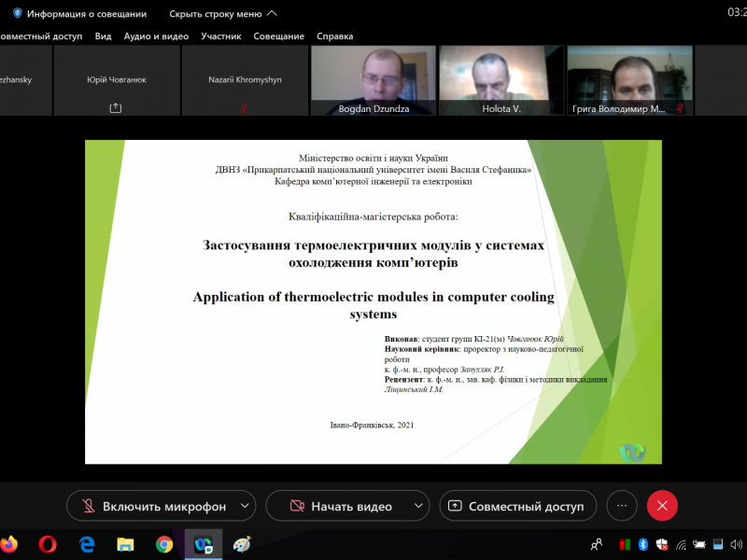747x560 pixels.
Task: Click the Совместный доступ share button
Action: coord(517,506)
